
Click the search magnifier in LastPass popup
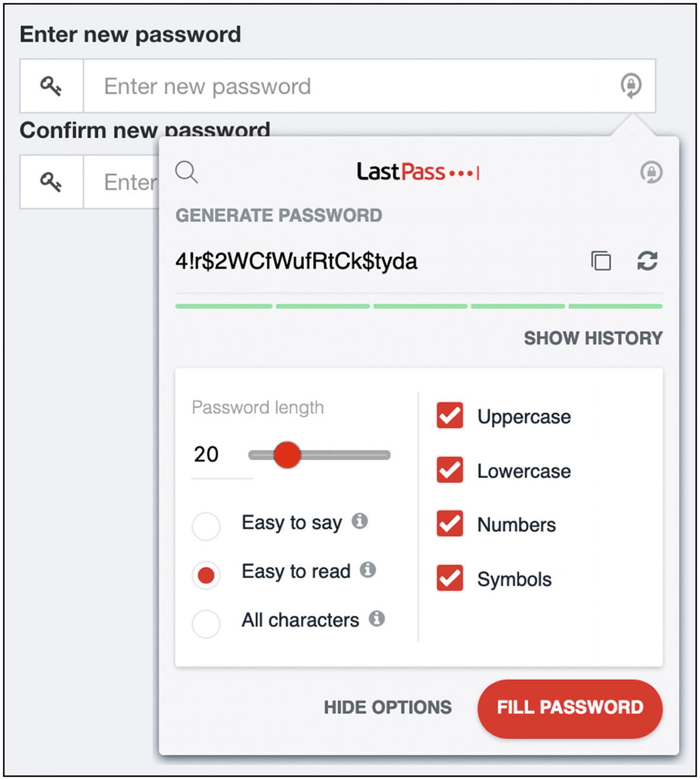coord(187,172)
